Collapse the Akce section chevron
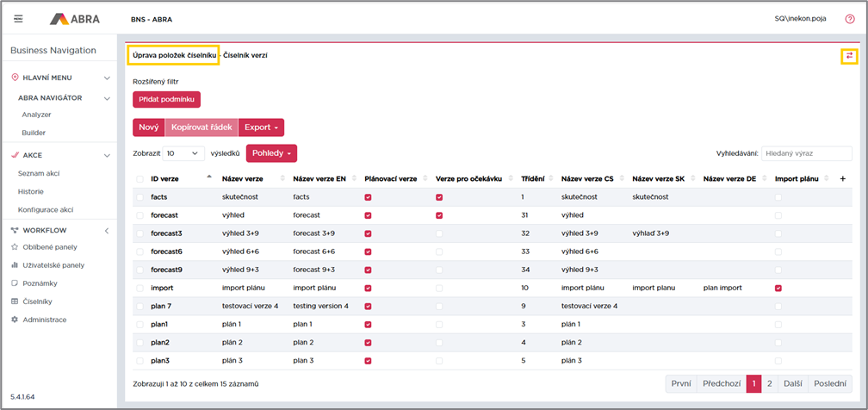The width and height of the screenshot is (868, 410). coord(107,156)
